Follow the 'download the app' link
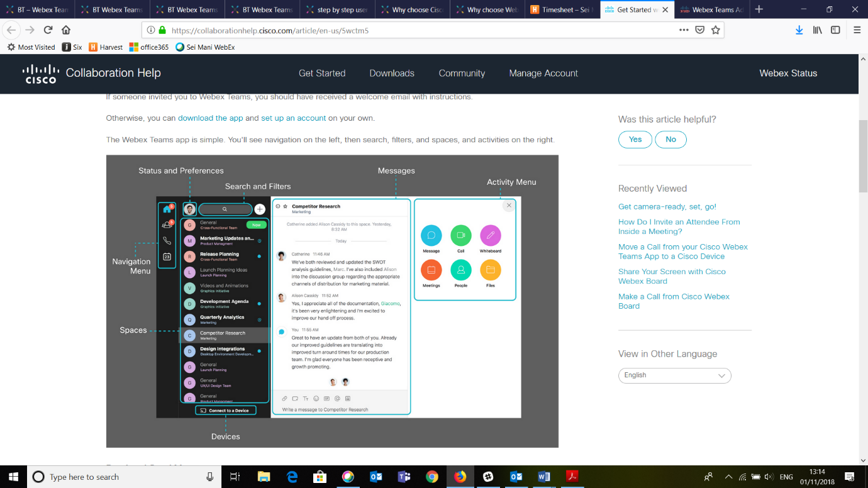The height and width of the screenshot is (488, 868). [210, 118]
